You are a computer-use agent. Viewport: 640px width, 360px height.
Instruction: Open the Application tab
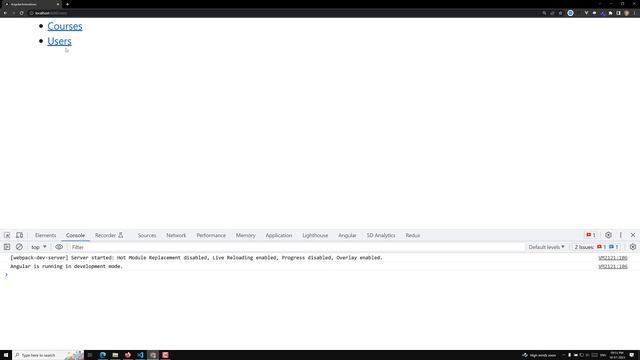[x=279, y=236]
